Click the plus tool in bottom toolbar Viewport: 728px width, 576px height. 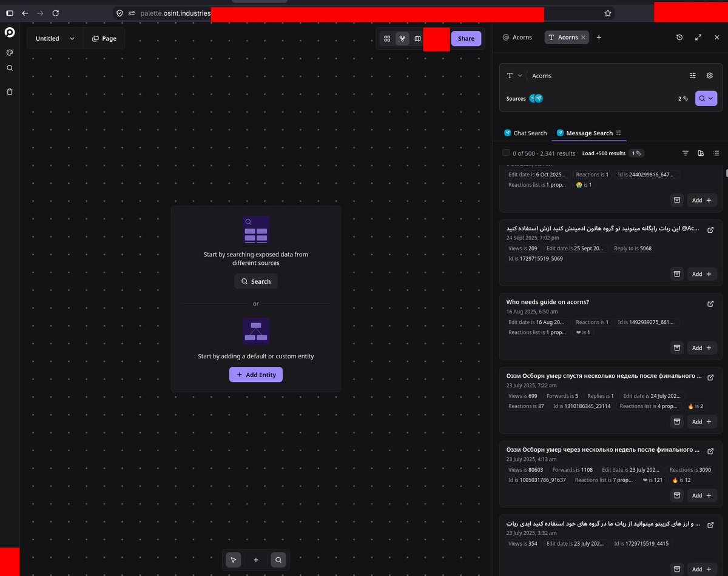(256, 560)
